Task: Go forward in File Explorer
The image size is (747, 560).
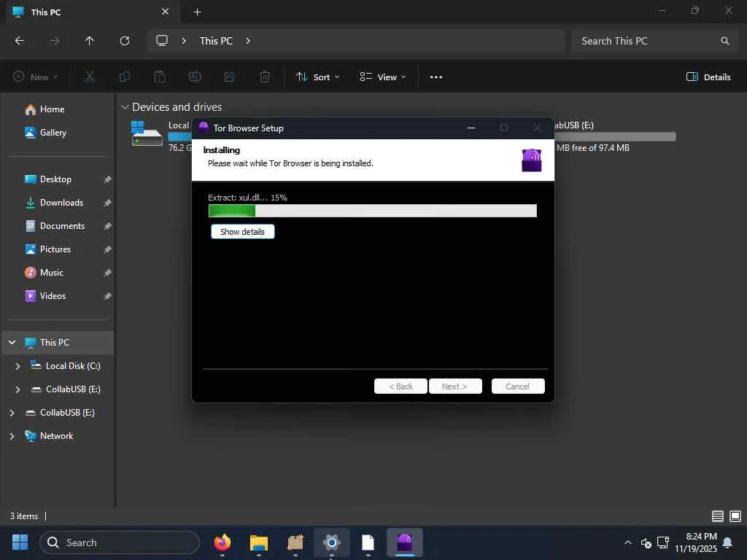Action: point(55,41)
